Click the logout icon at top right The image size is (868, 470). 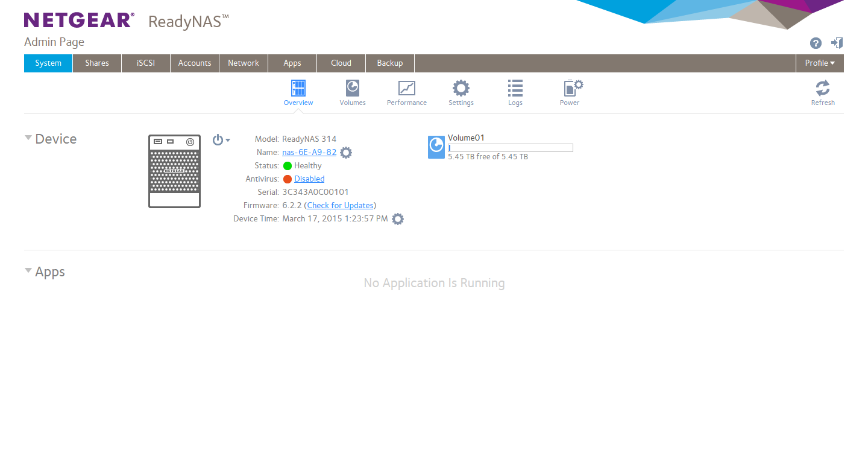[x=837, y=43]
